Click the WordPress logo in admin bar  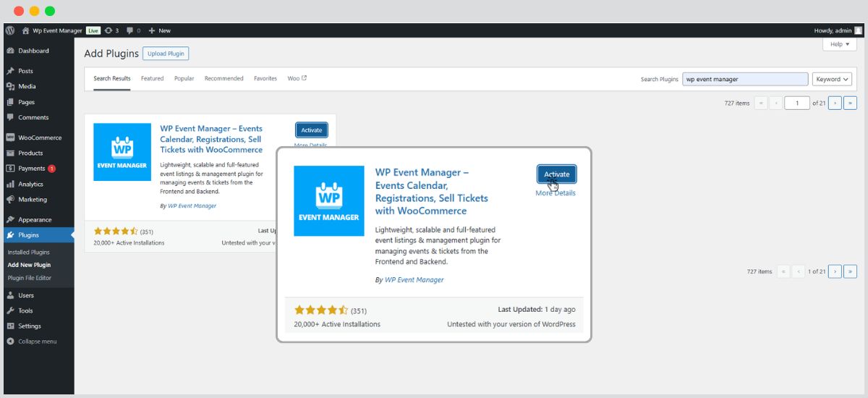point(10,30)
